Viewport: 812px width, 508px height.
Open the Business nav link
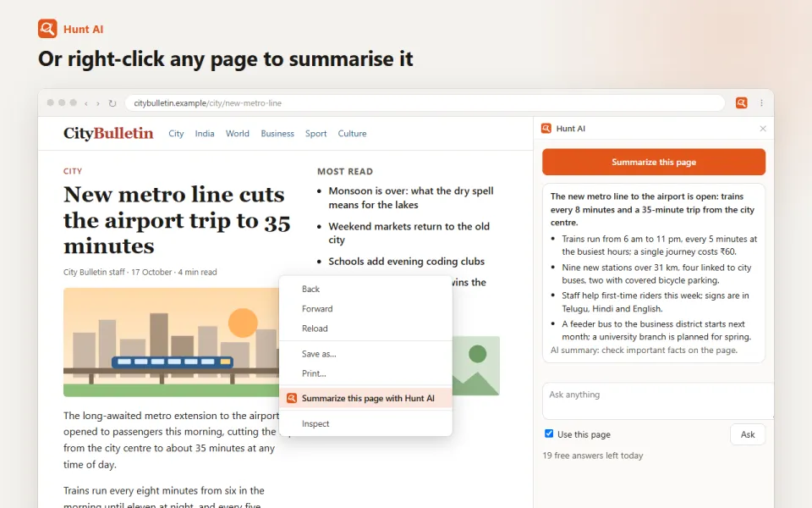coord(277,133)
